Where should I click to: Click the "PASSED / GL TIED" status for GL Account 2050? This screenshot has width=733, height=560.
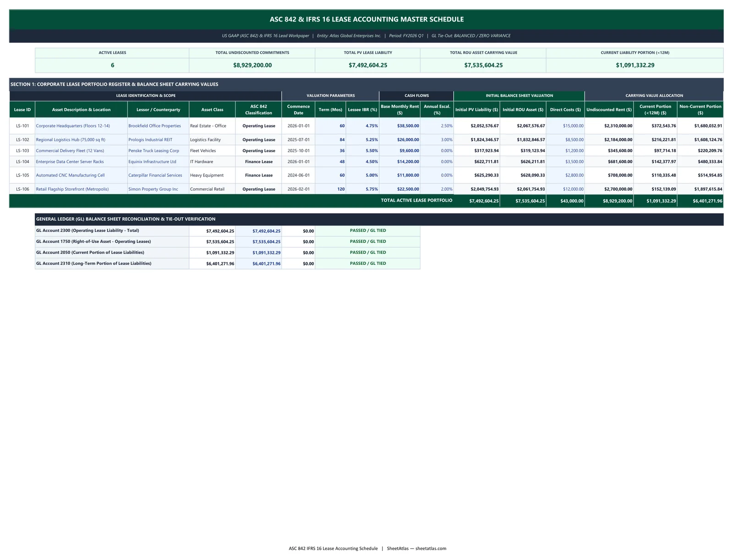(368, 253)
